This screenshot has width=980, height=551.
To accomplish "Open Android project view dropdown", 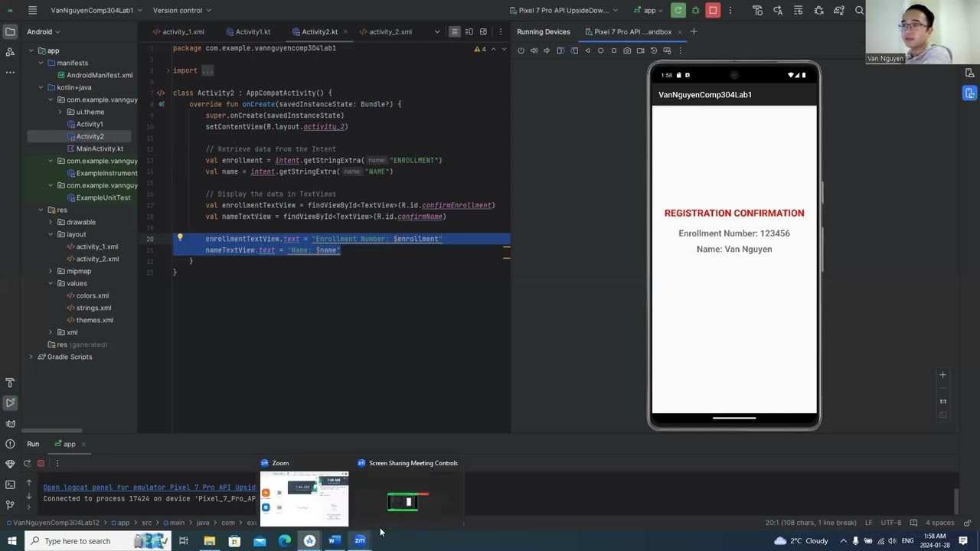I will [44, 31].
